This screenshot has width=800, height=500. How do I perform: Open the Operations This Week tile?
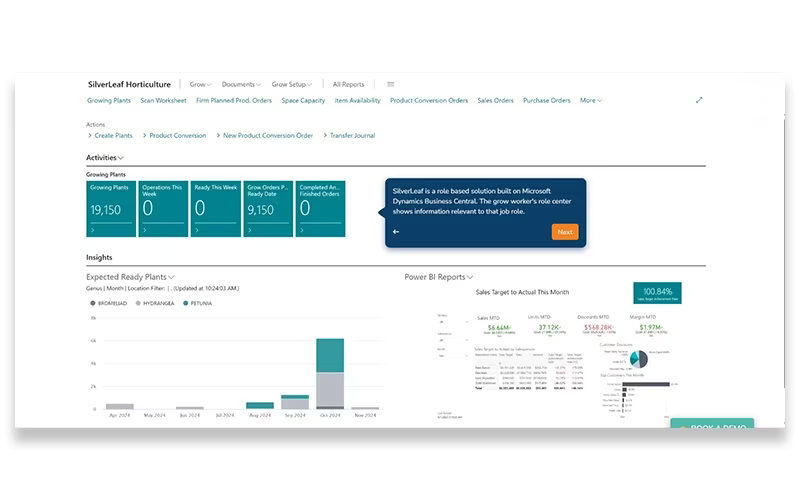[x=163, y=209]
